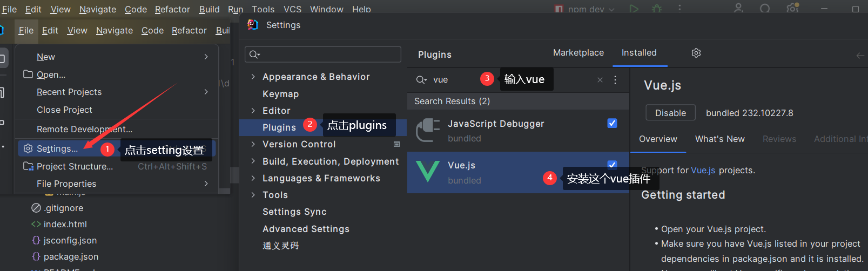Image resolution: width=868 pixels, height=271 pixels.
Task: Click the Search Everywhere icon in top toolbar
Action: 765,9
